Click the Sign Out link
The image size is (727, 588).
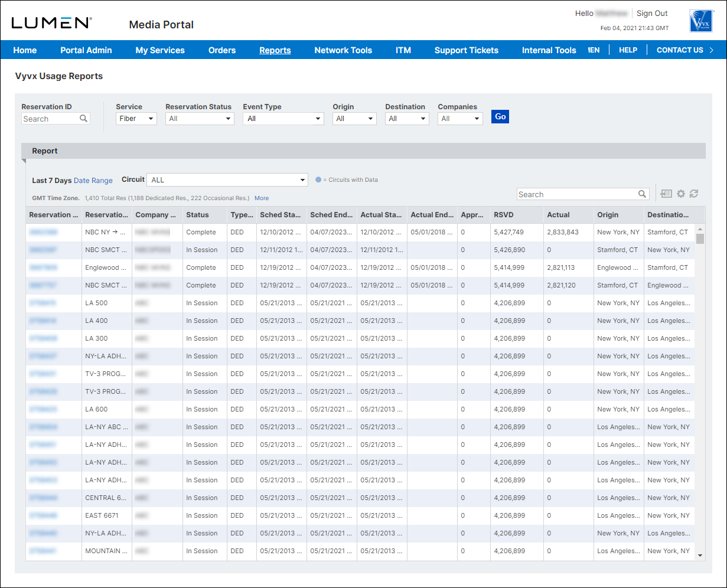(652, 13)
